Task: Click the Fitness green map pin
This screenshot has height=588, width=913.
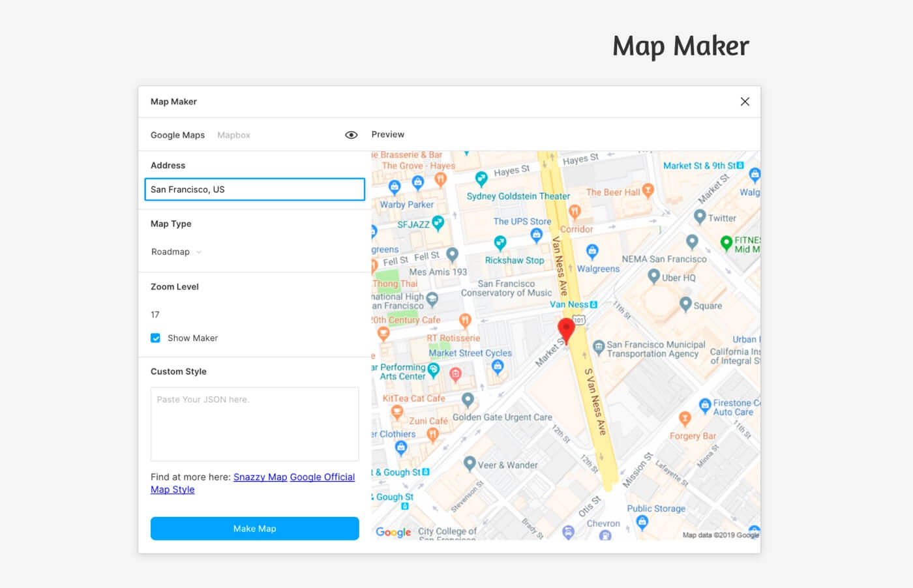Action: [726, 243]
